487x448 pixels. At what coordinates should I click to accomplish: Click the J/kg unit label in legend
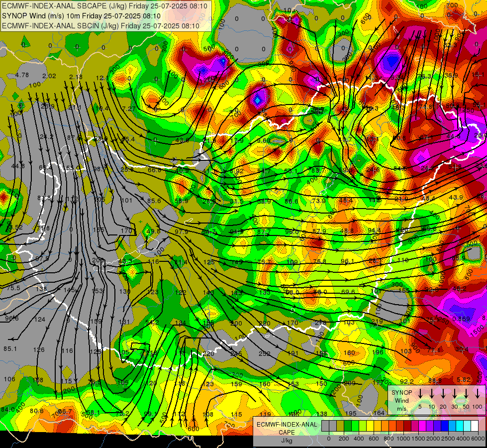pyautogui.click(x=287, y=441)
